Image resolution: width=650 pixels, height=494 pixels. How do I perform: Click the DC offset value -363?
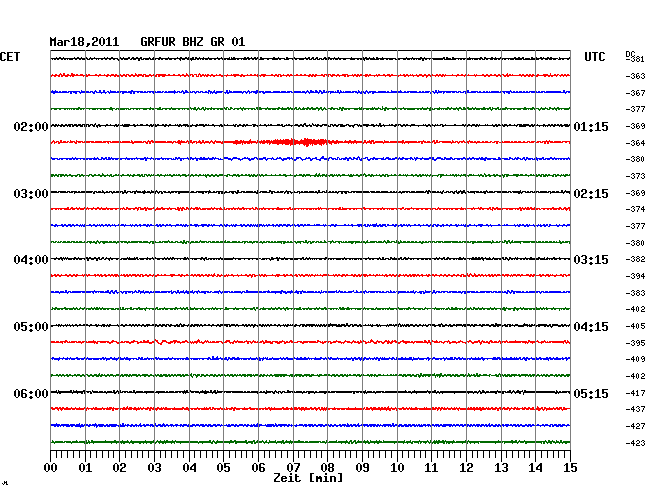pos(635,76)
